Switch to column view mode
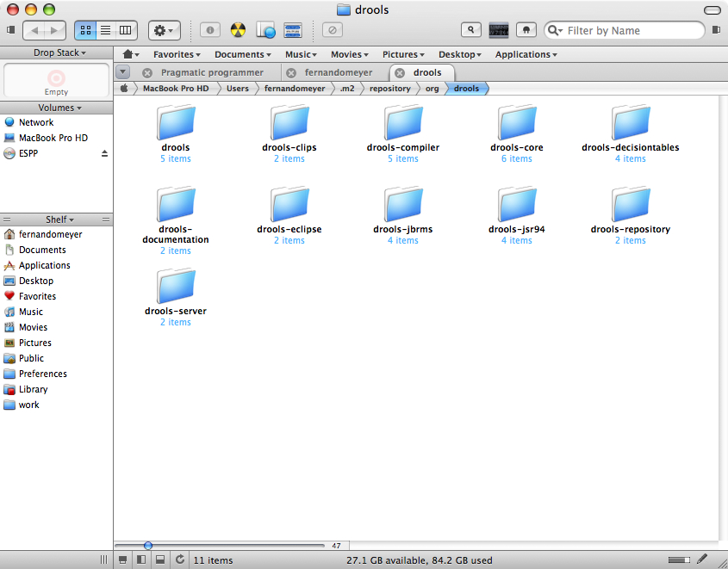 tap(126, 31)
